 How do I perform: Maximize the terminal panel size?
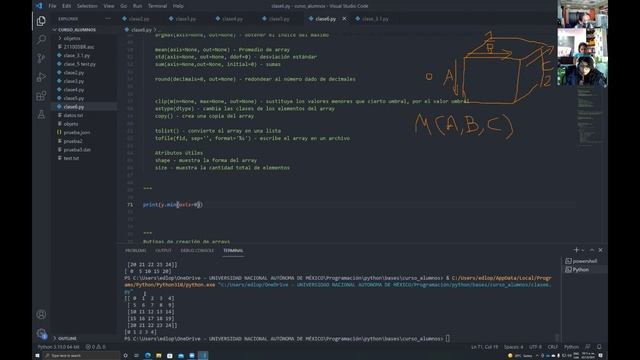(x=592, y=250)
